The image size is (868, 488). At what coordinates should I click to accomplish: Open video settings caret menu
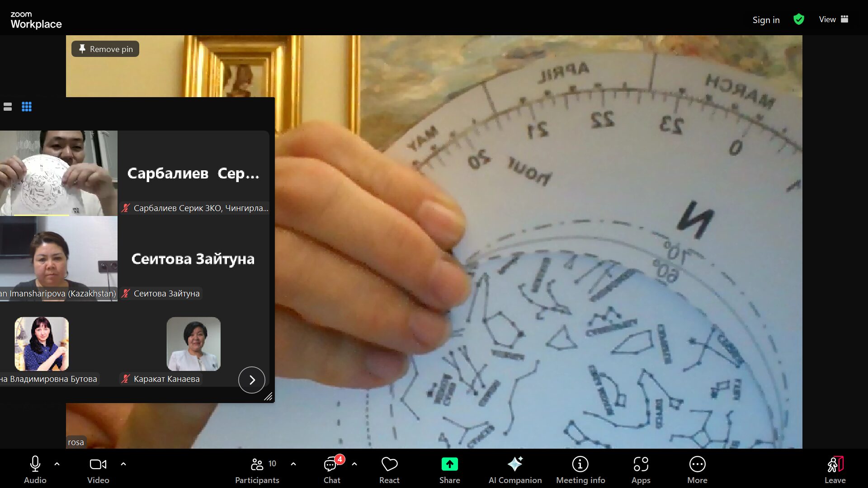(123, 464)
